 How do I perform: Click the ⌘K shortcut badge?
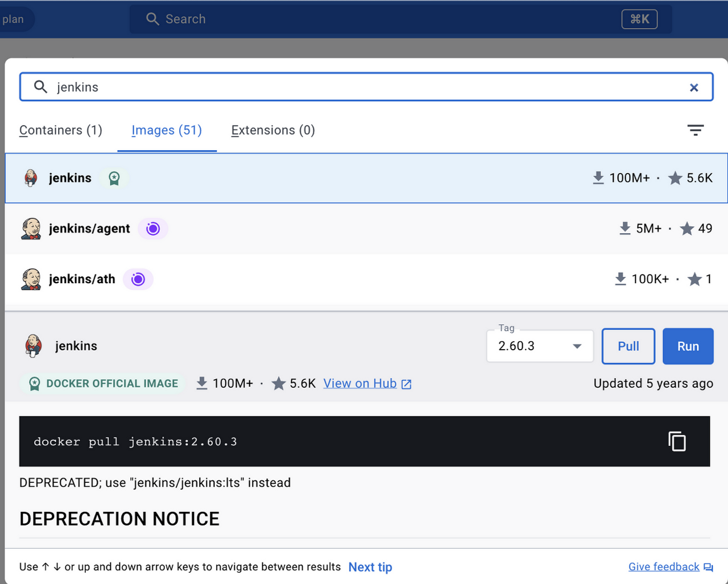coord(639,19)
